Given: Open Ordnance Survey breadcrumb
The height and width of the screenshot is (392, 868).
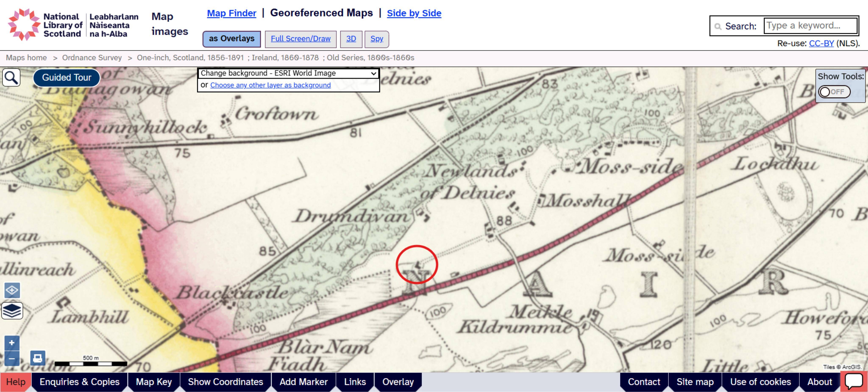Looking at the screenshot, I should 92,58.
